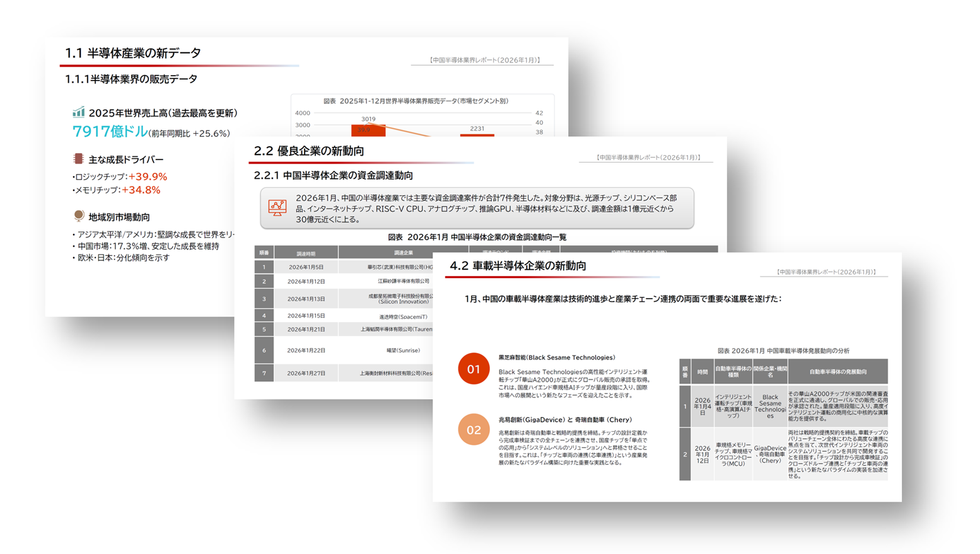Click the +34.8% memory chip growth value

point(141,190)
